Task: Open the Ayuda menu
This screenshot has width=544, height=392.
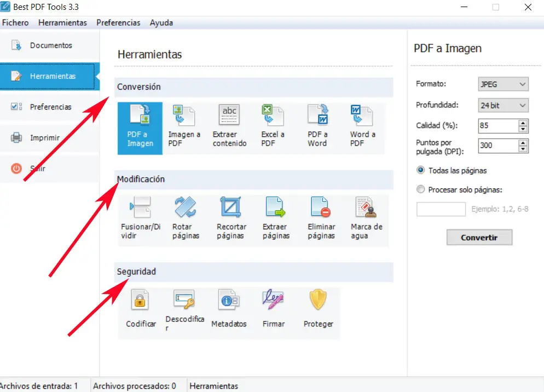Action: click(x=161, y=23)
